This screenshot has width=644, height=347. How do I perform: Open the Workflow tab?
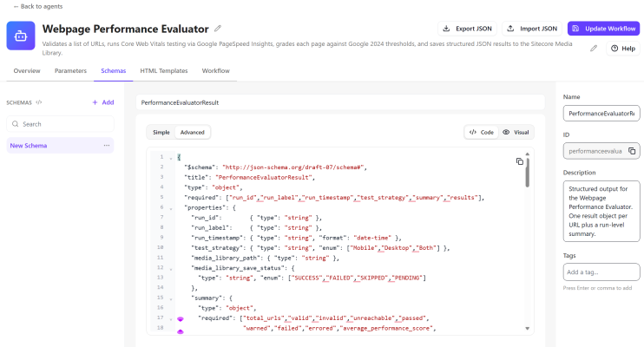215,70
